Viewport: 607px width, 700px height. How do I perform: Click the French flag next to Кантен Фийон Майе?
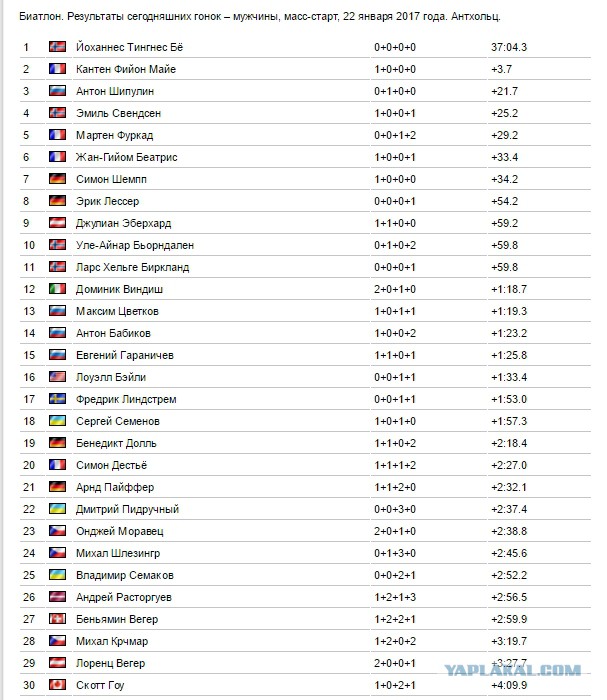57,69
